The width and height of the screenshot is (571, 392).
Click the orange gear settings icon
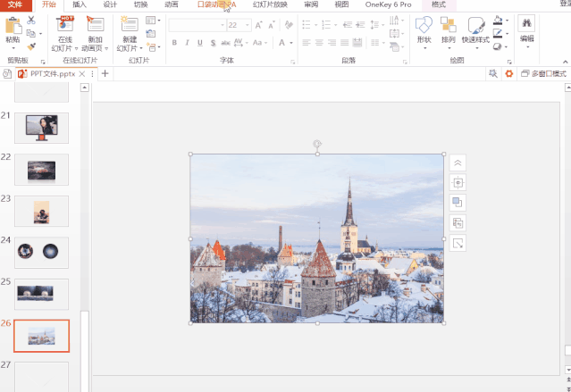click(509, 74)
